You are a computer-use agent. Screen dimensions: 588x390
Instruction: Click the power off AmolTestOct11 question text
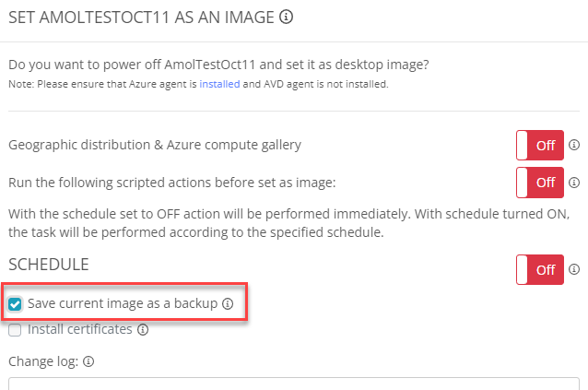click(x=218, y=65)
